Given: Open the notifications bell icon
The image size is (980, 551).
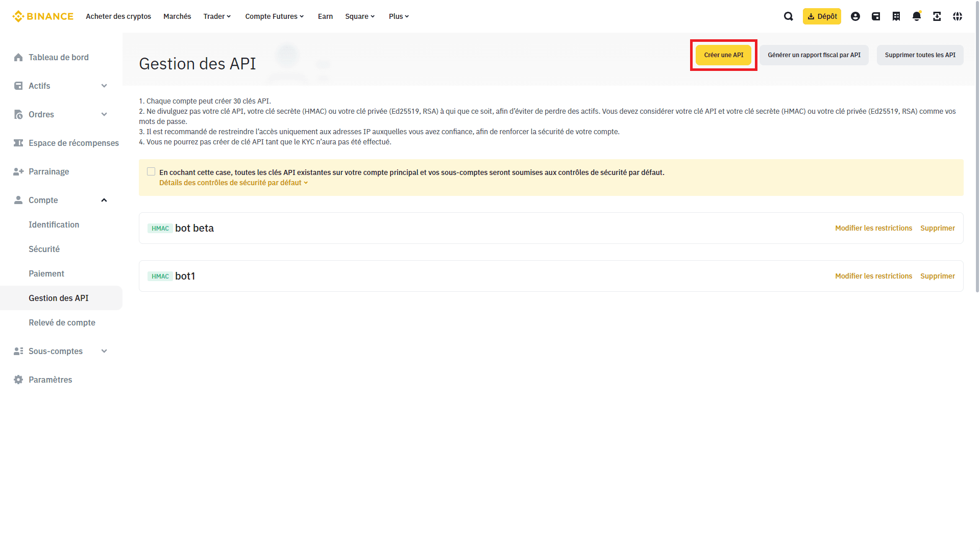Looking at the screenshot, I should [x=917, y=16].
